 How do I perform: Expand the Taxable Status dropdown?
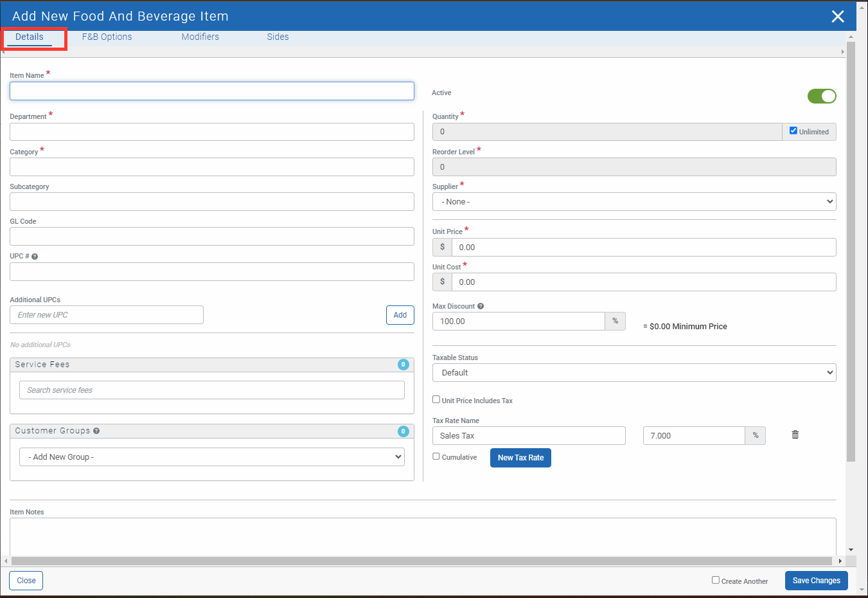tap(633, 373)
